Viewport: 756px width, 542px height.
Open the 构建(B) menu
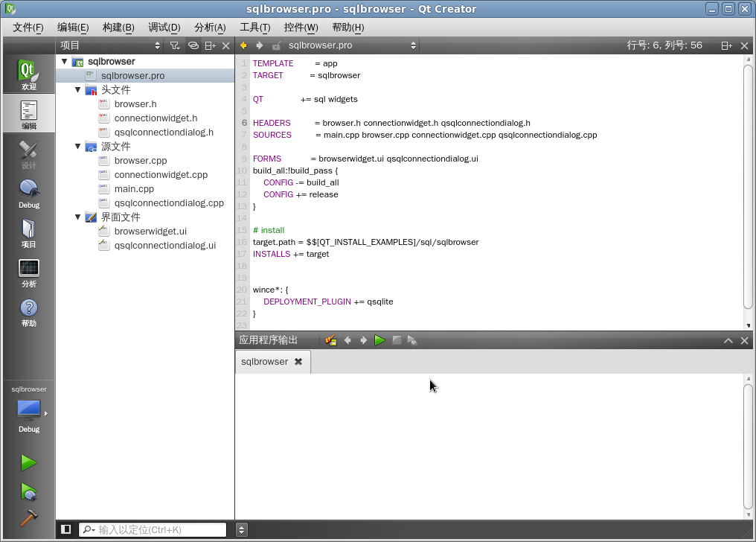118,28
